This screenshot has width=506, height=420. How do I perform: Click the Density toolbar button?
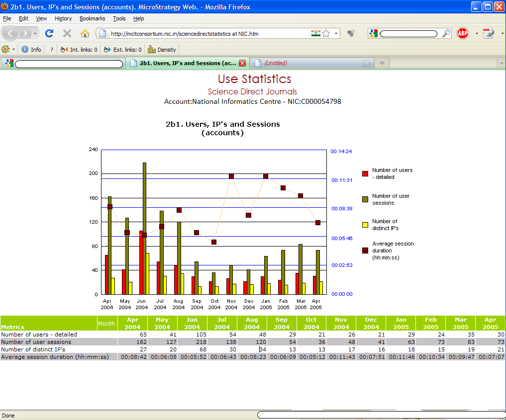(162, 50)
